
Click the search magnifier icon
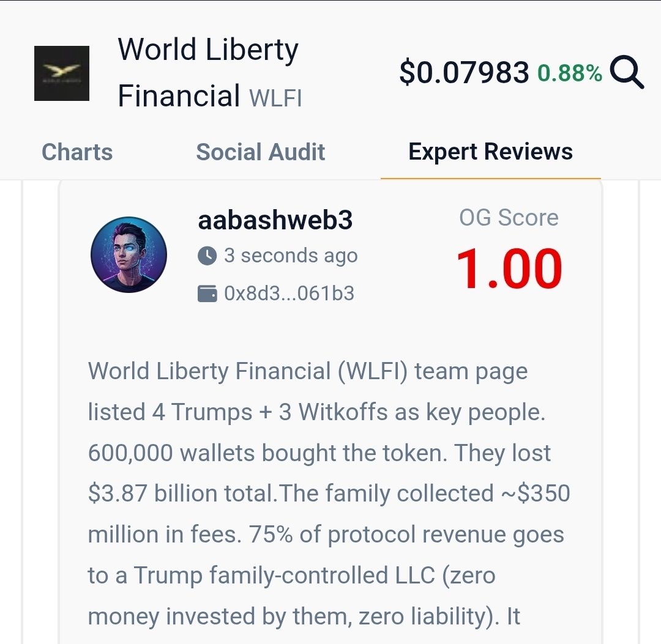click(627, 73)
